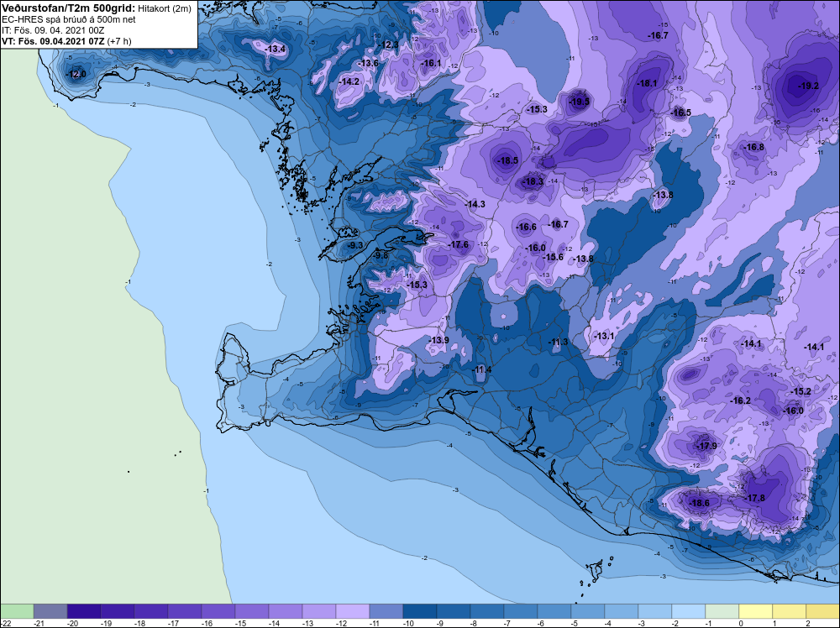Select the -16.1 temperature value
Viewport: 840px width, 628px height.
click(431, 63)
